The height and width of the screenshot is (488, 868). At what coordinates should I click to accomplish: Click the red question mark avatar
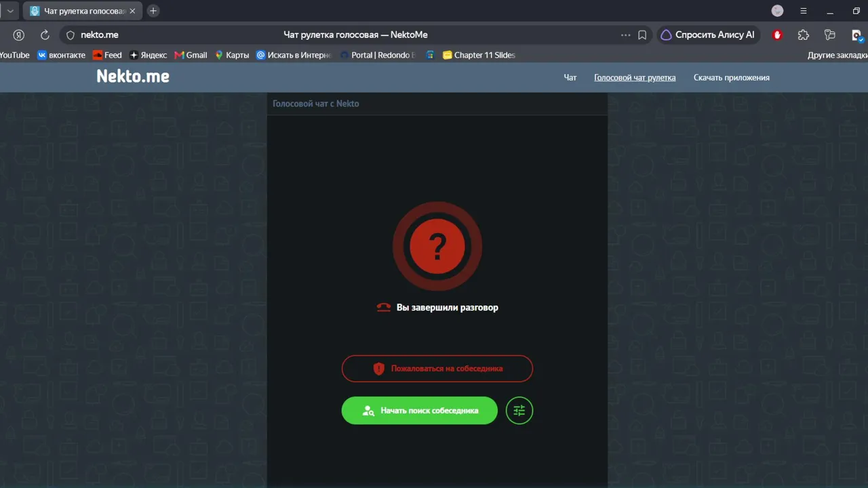(437, 247)
